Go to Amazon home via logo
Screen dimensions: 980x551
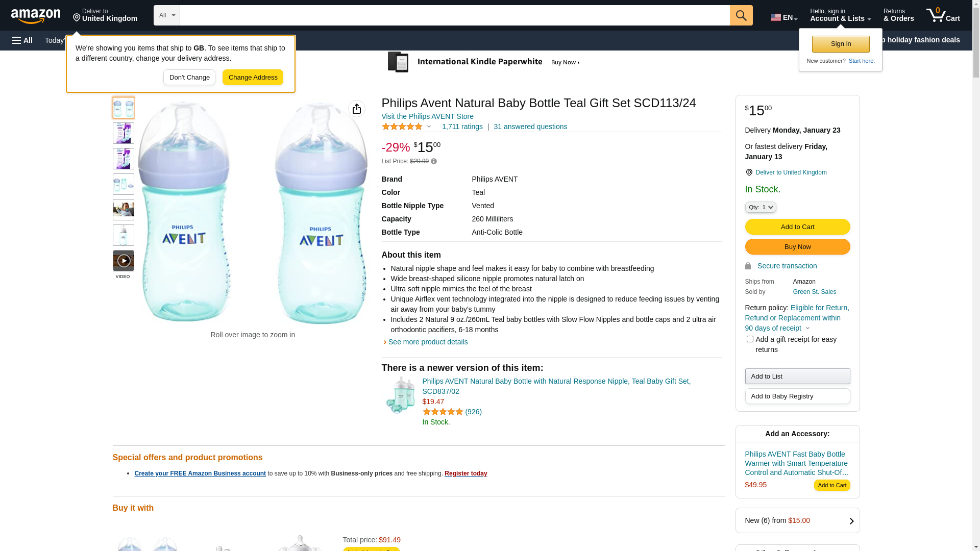[x=36, y=16]
